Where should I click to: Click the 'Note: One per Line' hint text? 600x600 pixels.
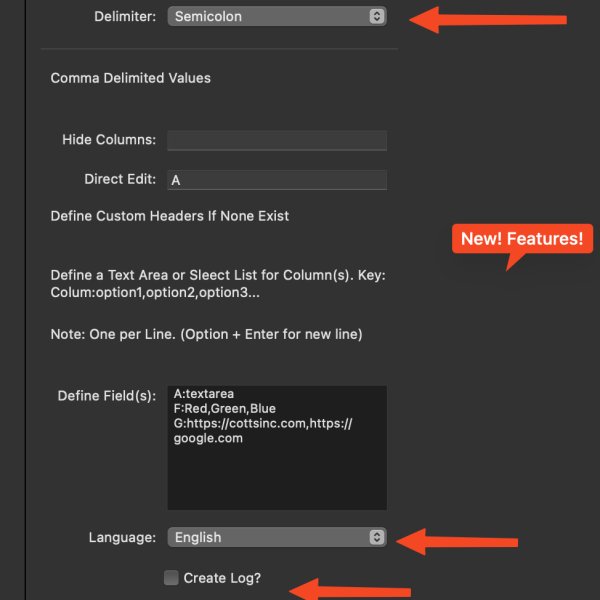206,334
